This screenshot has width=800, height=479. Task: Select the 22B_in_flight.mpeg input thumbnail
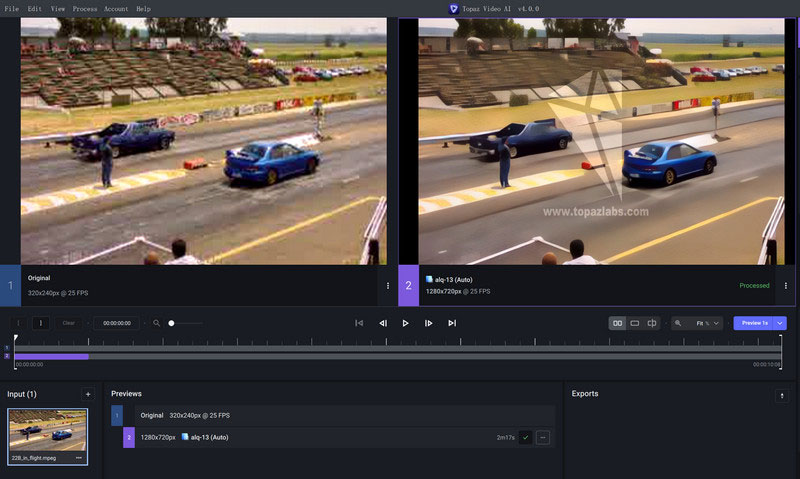(47, 437)
